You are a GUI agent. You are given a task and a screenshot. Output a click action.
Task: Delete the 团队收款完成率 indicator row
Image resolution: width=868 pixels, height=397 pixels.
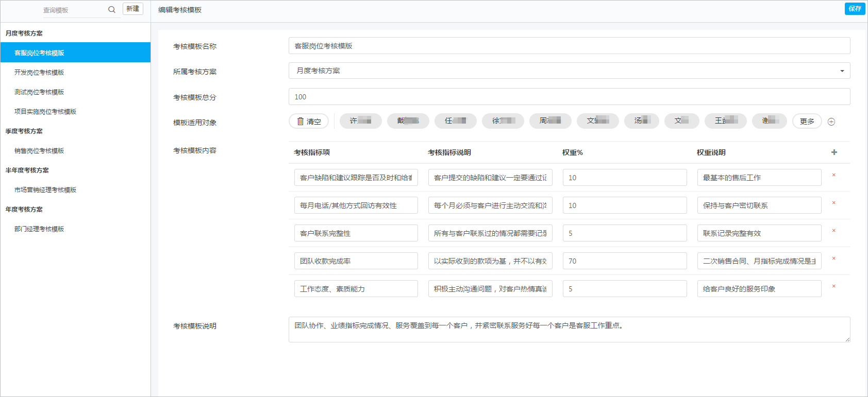[833, 258]
